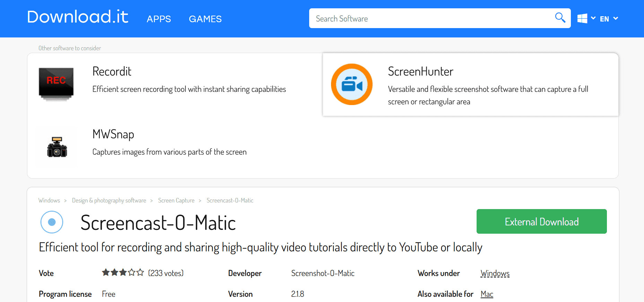Open the GAMES menu
644x302 pixels.
pyautogui.click(x=205, y=19)
